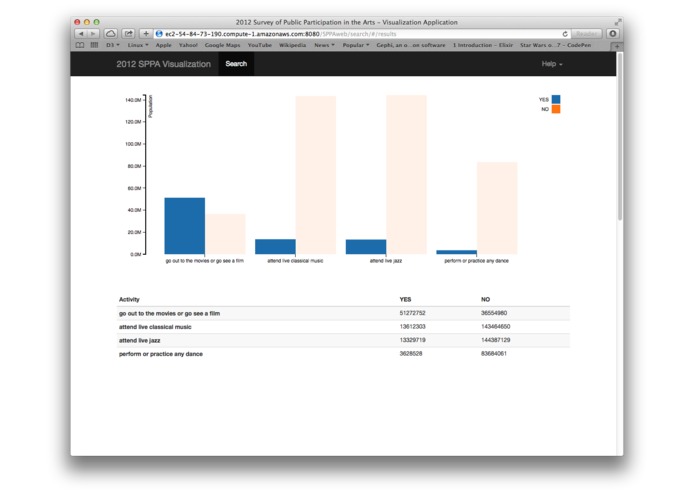Image resolution: width=695 pixels, height=494 pixels.
Task: Click the blue YES bar for classical music
Action: pos(275,247)
